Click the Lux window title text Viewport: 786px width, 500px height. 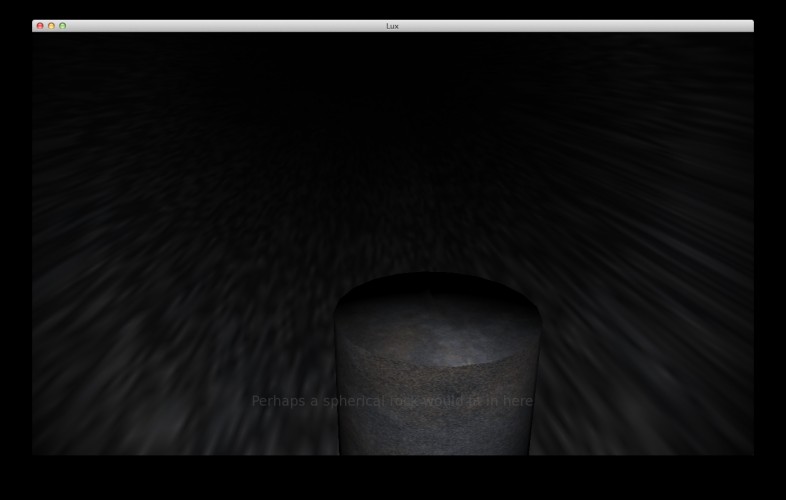[392, 26]
